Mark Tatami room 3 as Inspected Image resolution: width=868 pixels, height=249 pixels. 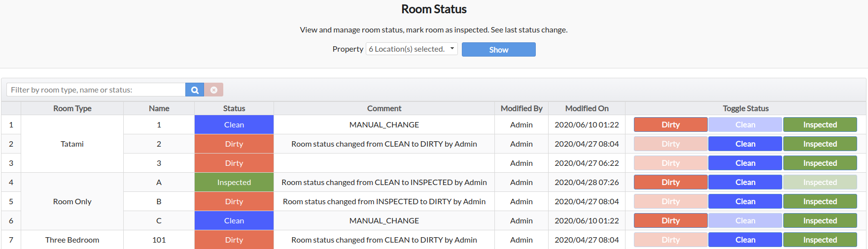coord(820,163)
